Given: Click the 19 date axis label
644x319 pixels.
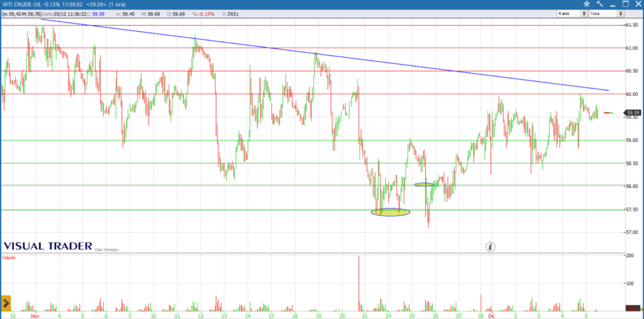Looking at the screenshot, I should (319, 316).
